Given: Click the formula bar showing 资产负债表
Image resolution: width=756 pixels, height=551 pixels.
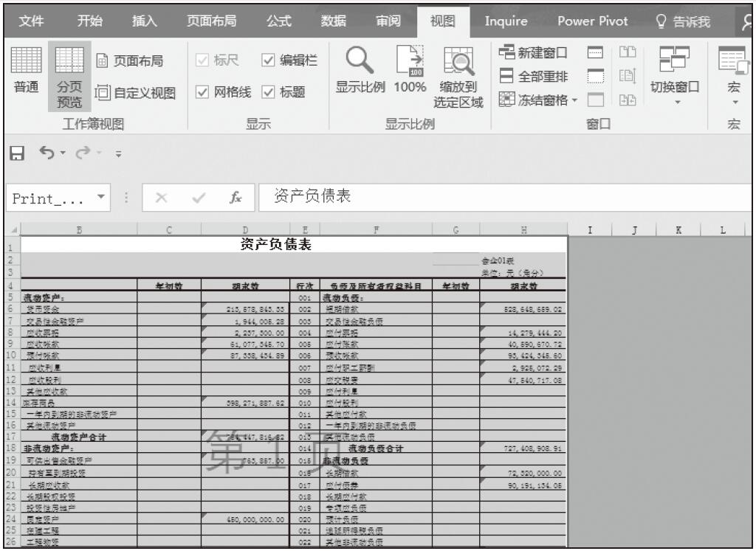Looking at the screenshot, I should point(504,196).
